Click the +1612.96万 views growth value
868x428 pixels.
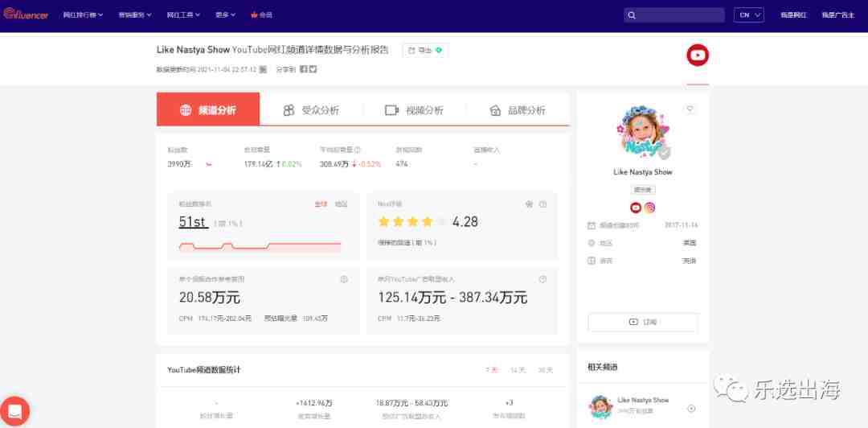(x=314, y=403)
